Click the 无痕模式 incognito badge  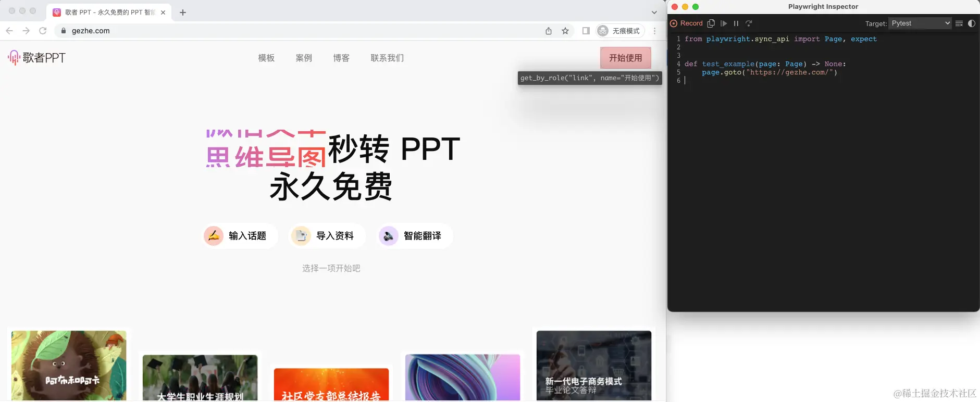point(620,31)
